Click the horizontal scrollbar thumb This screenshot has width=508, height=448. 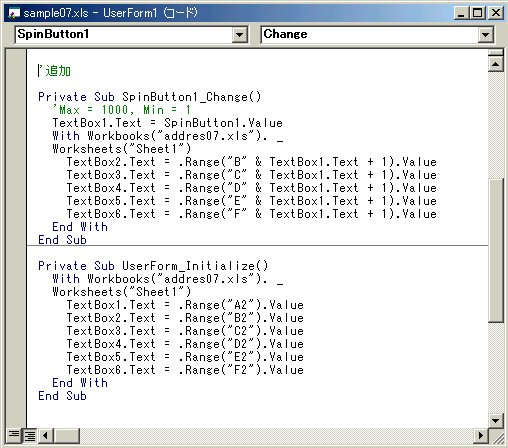[x=66, y=435]
